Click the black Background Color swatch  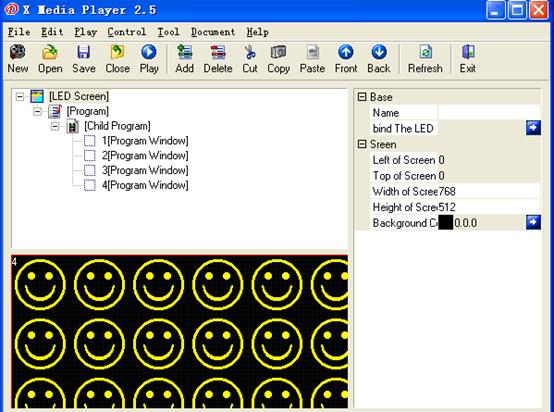(446, 223)
